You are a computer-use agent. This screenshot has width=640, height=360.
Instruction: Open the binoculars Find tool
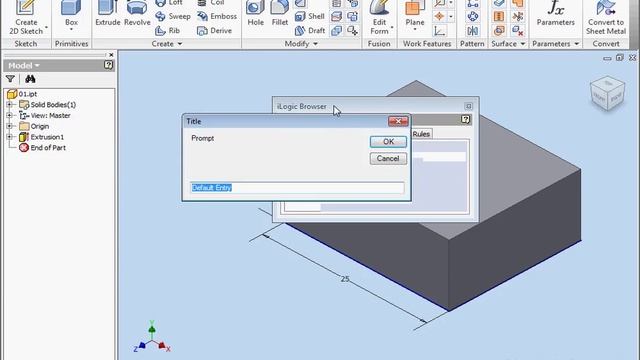click(30, 79)
